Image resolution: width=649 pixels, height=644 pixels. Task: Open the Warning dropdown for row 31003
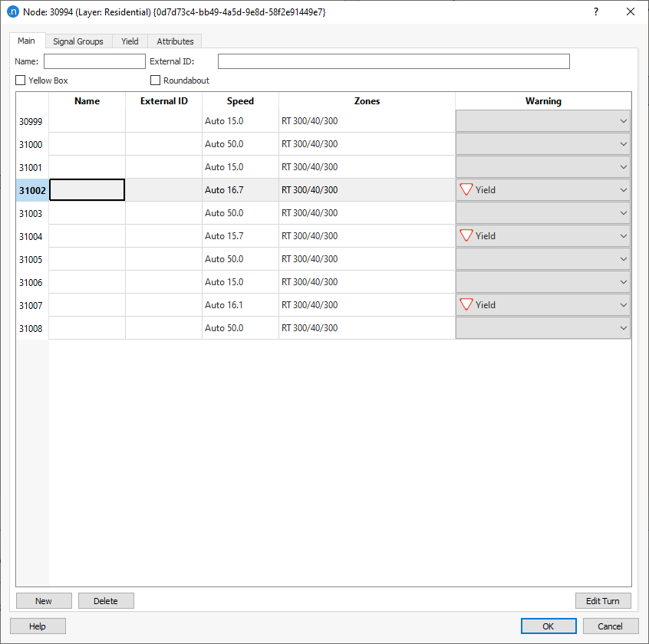click(x=624, y=212)
